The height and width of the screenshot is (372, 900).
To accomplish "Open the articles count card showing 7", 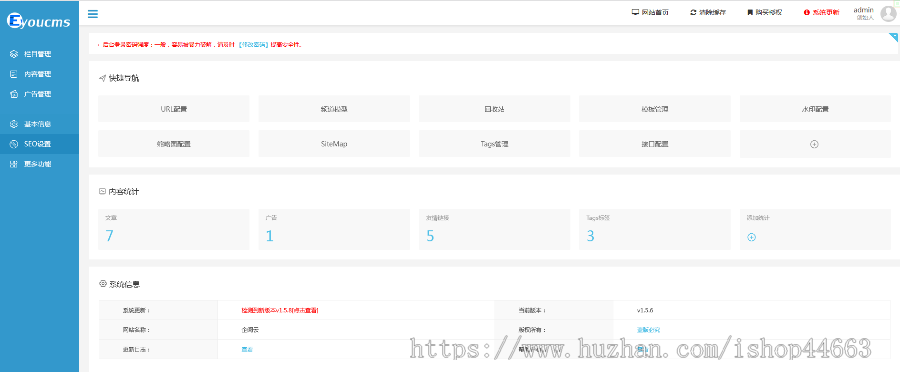I will pos(173,229).
